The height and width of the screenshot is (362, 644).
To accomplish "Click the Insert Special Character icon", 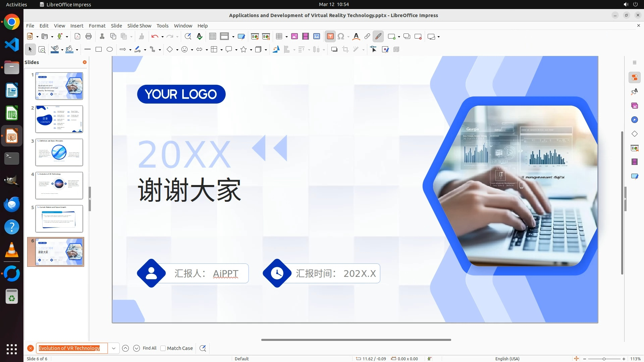I will 341,37.
